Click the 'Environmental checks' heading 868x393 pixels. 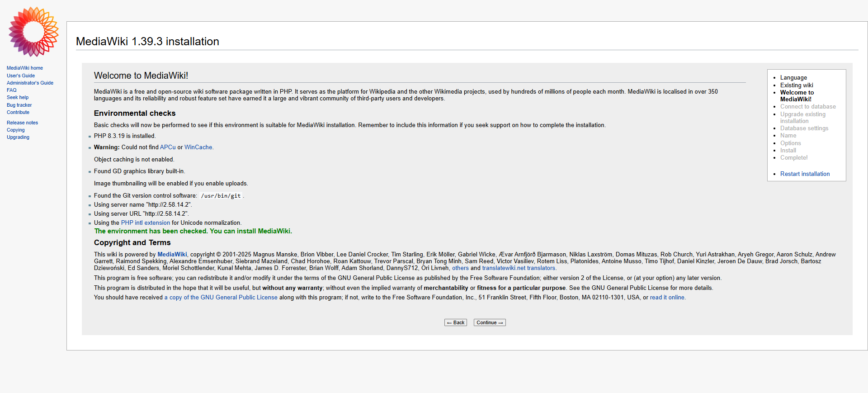135,114
